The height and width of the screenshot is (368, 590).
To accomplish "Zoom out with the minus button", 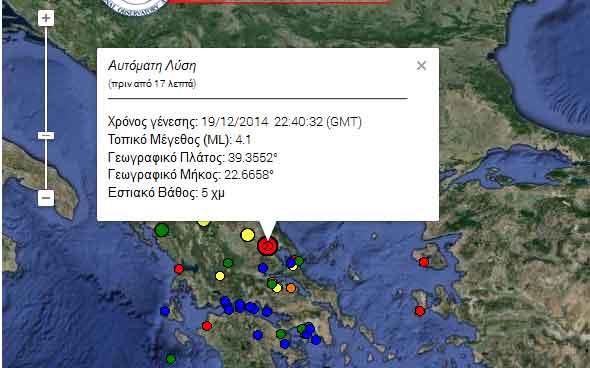I will click(46, 198).
